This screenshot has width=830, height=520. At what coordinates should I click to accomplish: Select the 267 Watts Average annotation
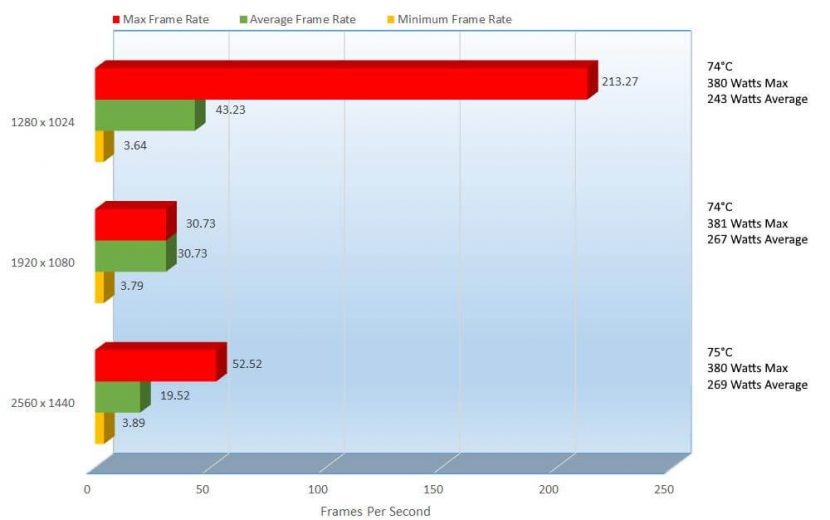(x=757, y=239)
